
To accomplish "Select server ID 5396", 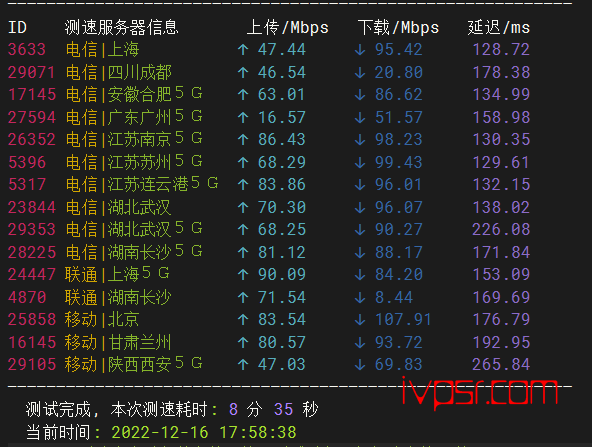I will click(x=27, y=162).
